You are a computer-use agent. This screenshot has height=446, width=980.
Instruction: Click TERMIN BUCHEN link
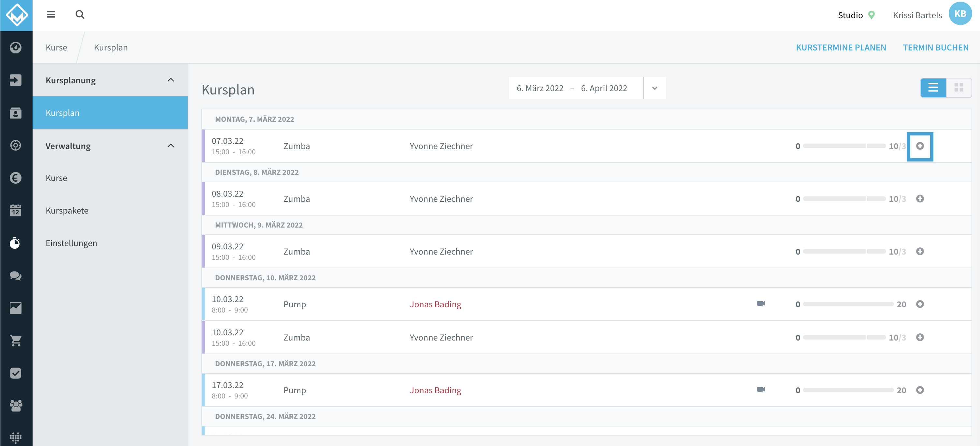[x=935, y=48]
